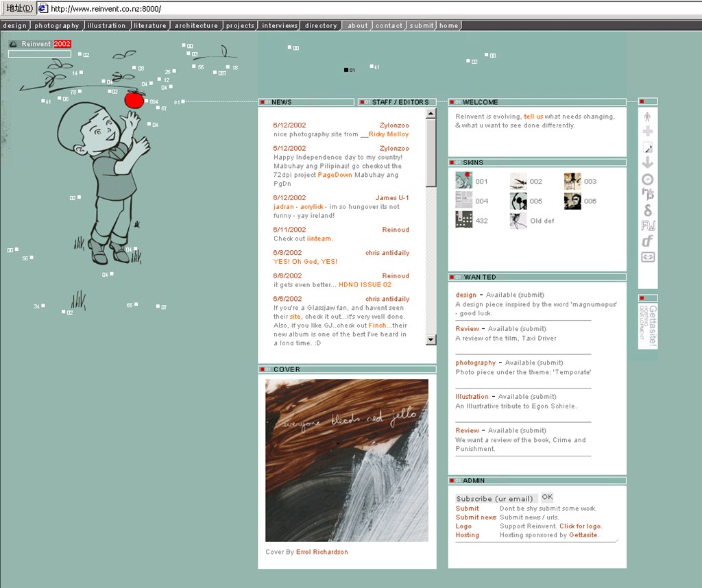
Task: Click the down arrow icon in right sidebar
Action: coord(648,162)
